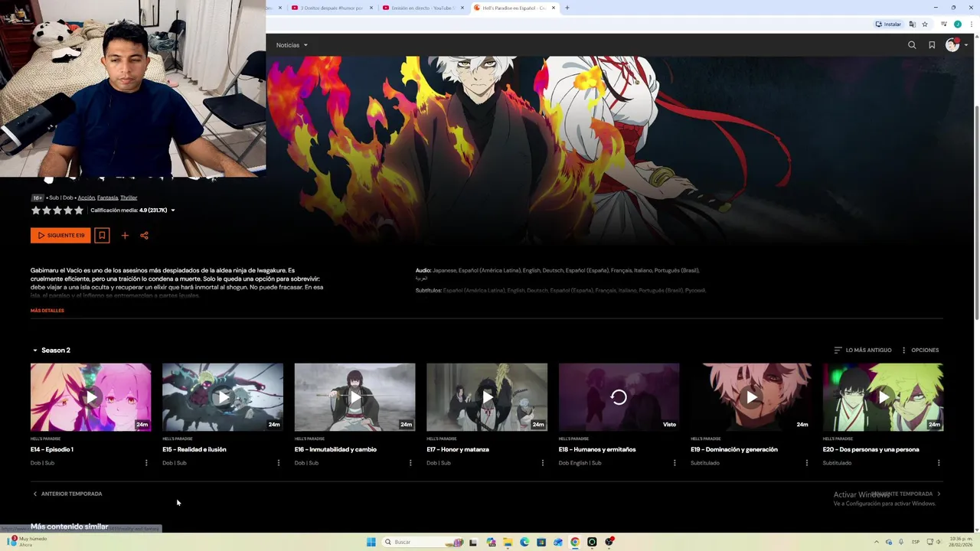Open Microsoft Edge from taskbar
Viewport: 980px width, 551px height.
tap(524, 542)
